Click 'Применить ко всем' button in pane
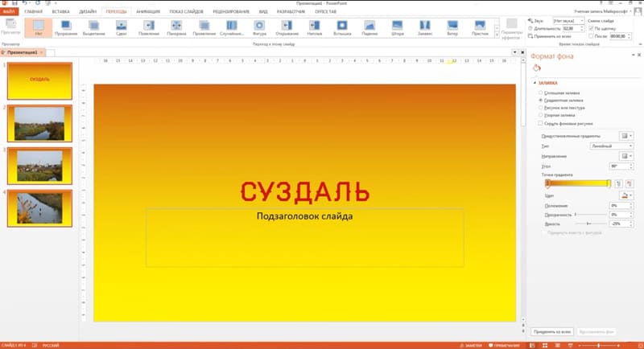The image size is (644, 349). pos(552,332)
